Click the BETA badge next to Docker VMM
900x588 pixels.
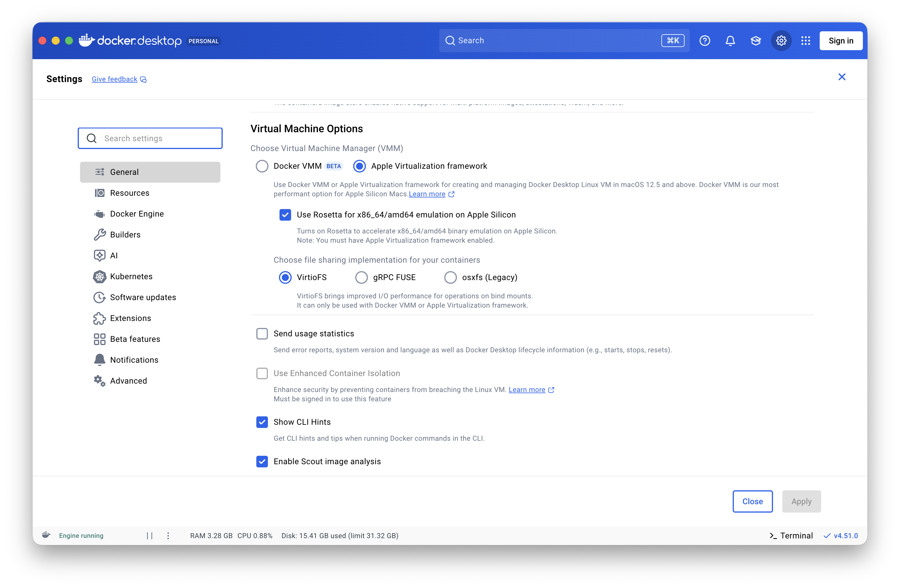tap(333, 166)
